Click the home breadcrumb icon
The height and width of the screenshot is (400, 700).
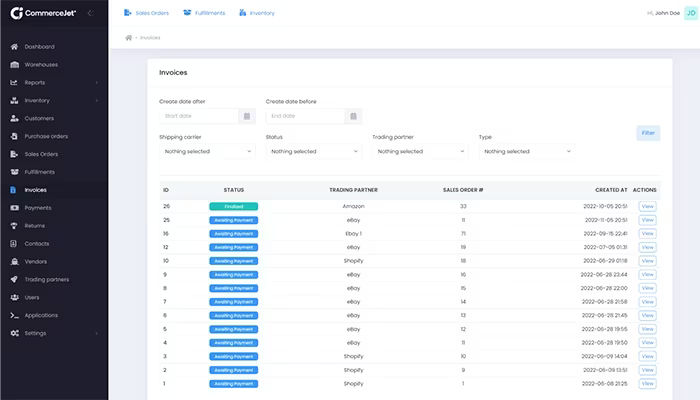click(129, 38)
